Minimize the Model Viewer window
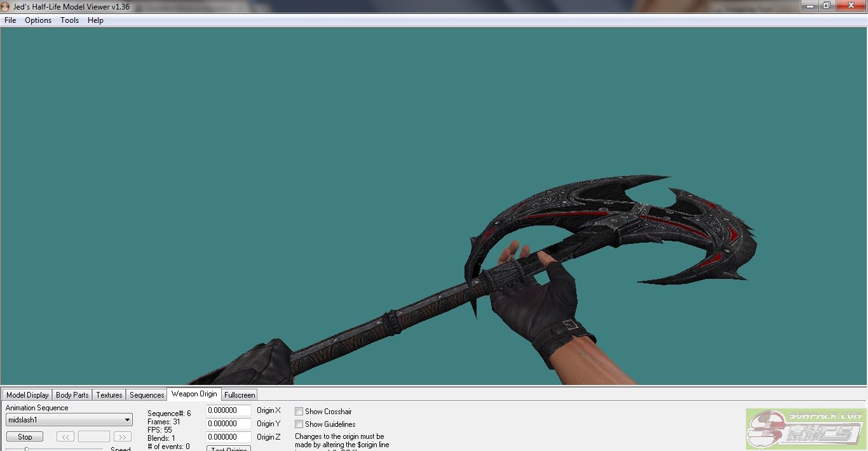Screen dimensions: 868x451 [809, 6]
